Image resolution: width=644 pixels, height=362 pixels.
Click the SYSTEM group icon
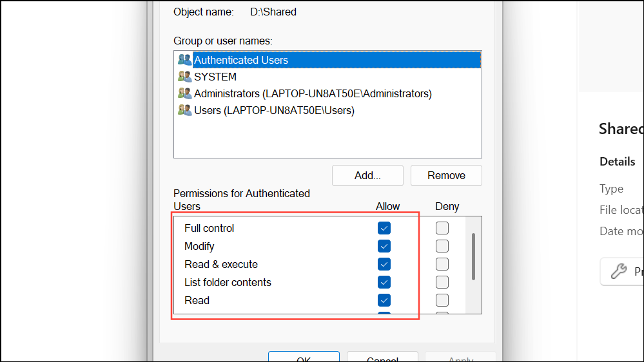pos(185,77)
